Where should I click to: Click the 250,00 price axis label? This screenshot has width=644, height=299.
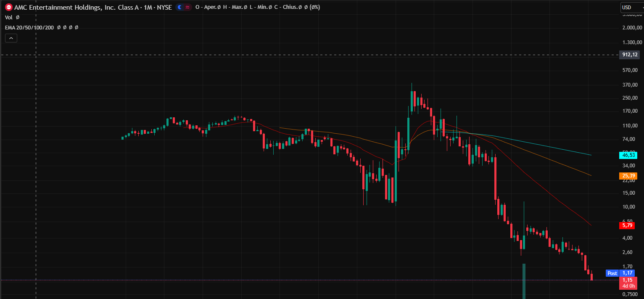630,98
